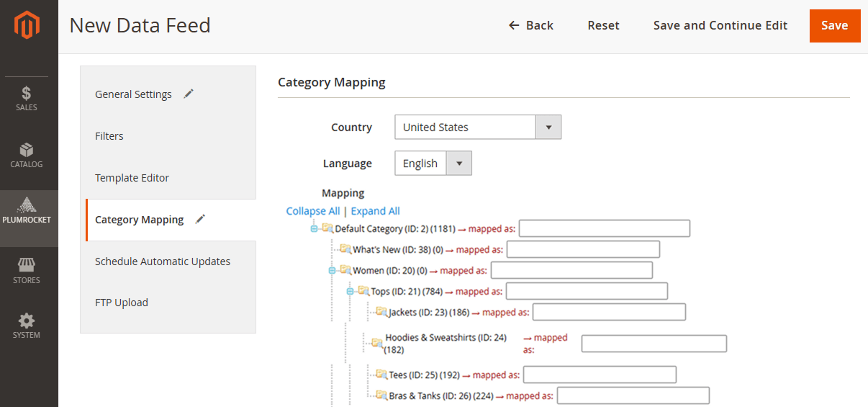The image size is (868, 407).
Task: Click the orange Save button
Action: tap(835, 26)
